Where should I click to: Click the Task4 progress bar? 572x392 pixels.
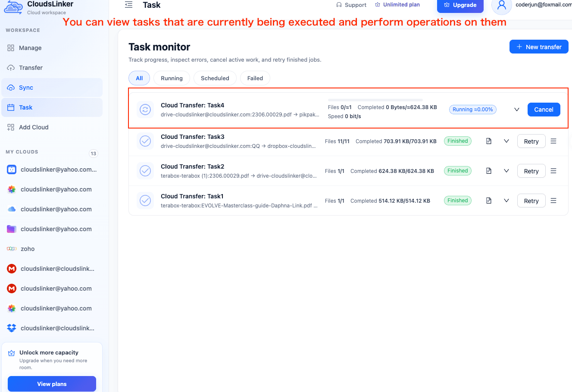[x=375, y=100]
